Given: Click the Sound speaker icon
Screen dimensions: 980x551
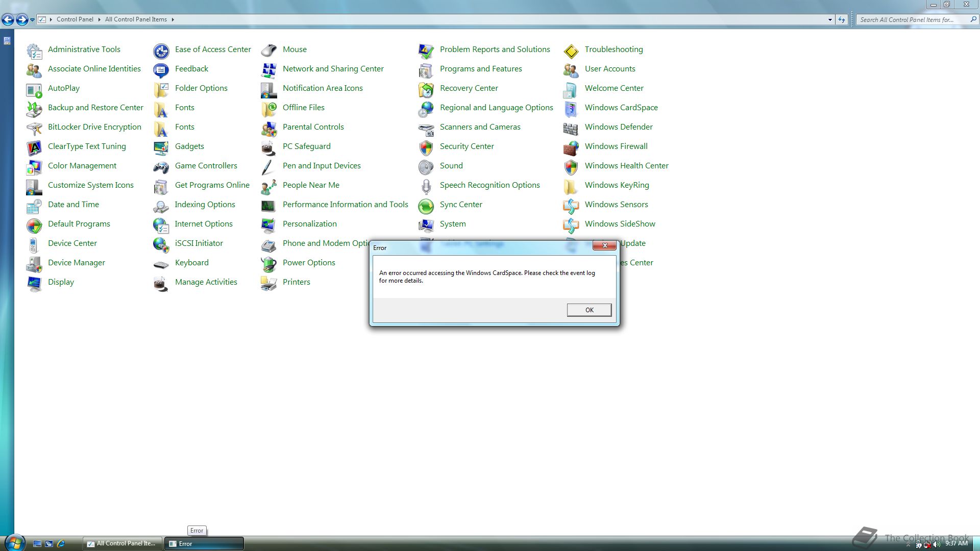Looking at the screenshot, I should [426, 166].
